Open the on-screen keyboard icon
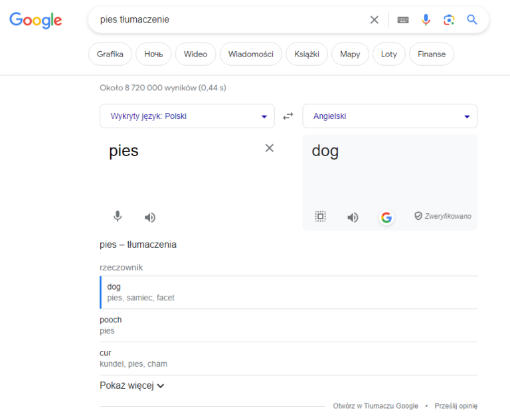This screenshot has width=510, height=420. tap(403, 20)
